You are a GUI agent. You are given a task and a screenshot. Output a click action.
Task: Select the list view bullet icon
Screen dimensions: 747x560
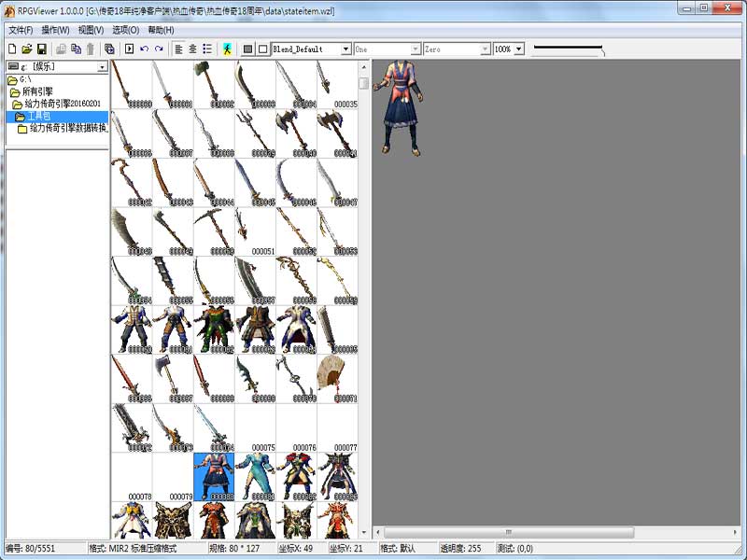[x=206, y=49]
